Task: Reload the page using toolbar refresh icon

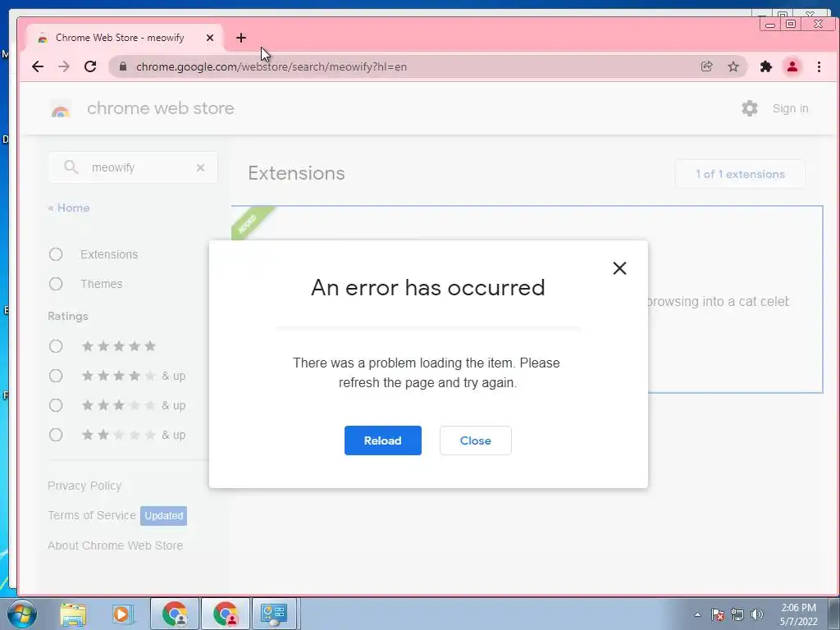Action: (90, 66)
